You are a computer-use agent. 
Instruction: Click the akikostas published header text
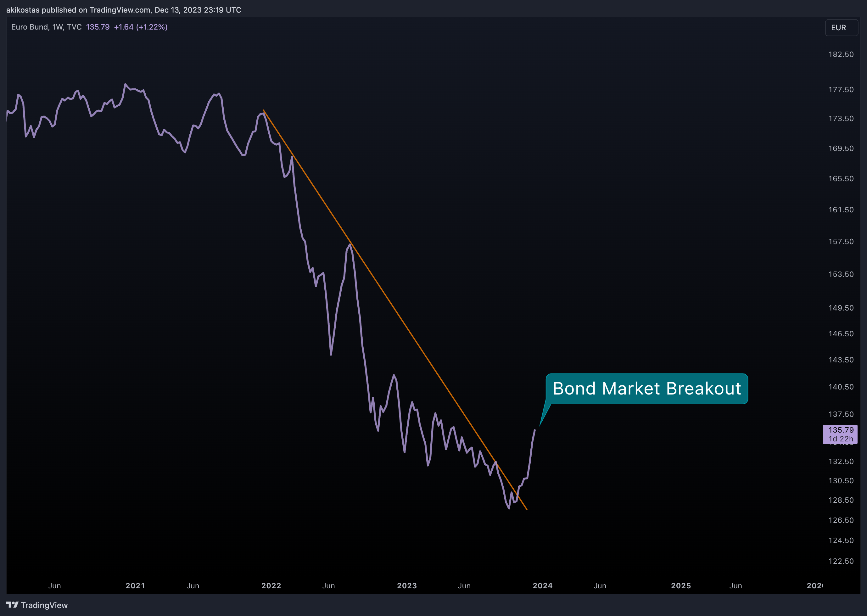point(124,10)
